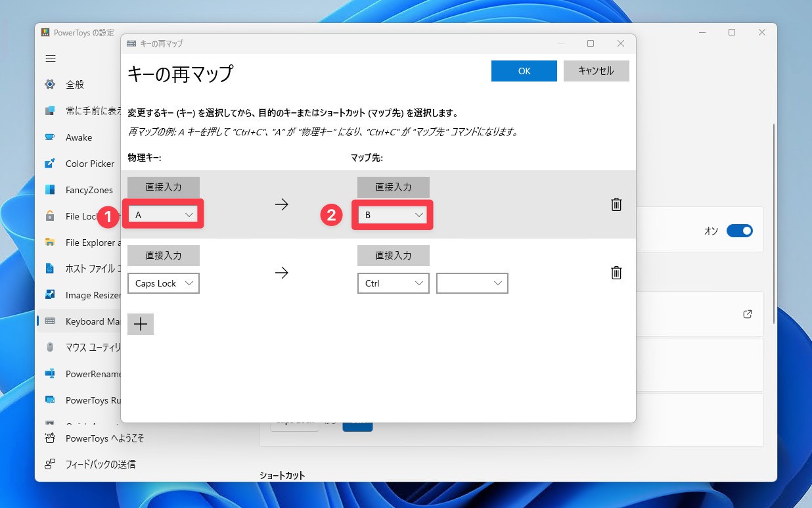The height and width of the screenshot is (508, 812).
Task: Delete the Caps Lock remapping row
Action: pyautogui.click(x=616, y=272)
